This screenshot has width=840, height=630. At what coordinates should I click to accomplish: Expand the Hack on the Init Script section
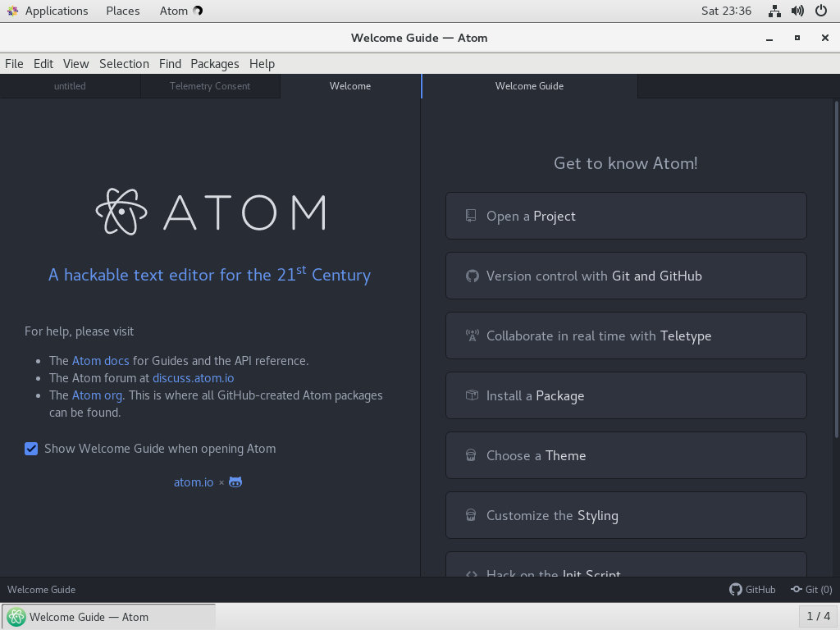[626, 564]
